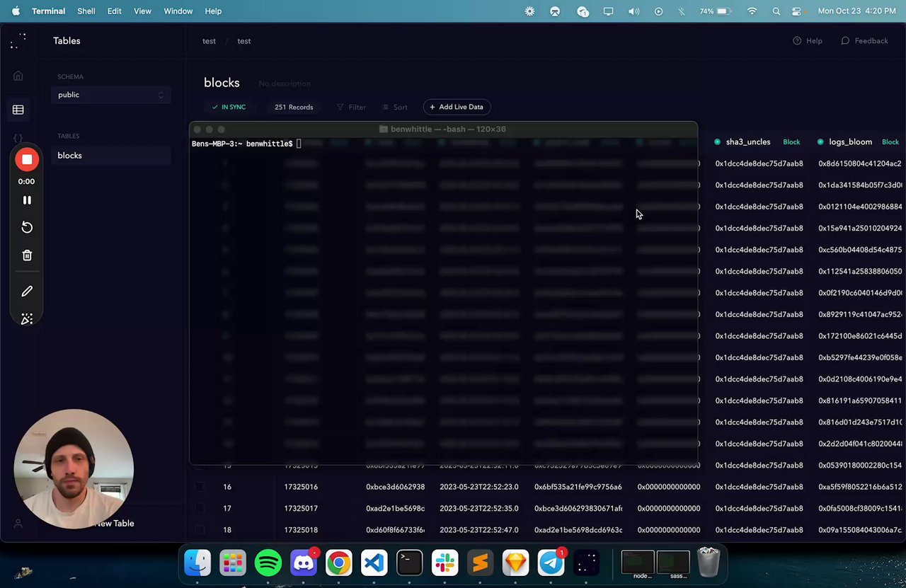Viewport: 906px width, 588px height.
Task: Click the Block tag beside sha3_uncles
Action: point(791,142)
